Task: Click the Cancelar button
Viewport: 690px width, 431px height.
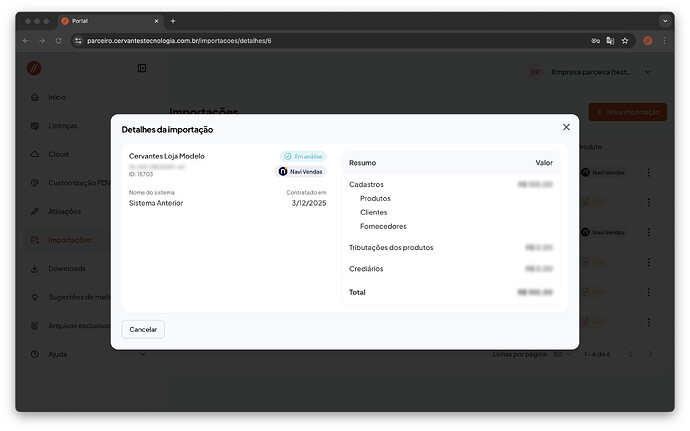Action: (x=143, y=329)
